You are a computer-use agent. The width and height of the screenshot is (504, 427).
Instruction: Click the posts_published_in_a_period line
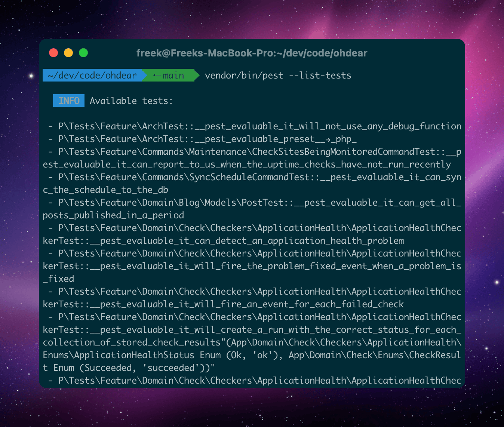(113, 215)
